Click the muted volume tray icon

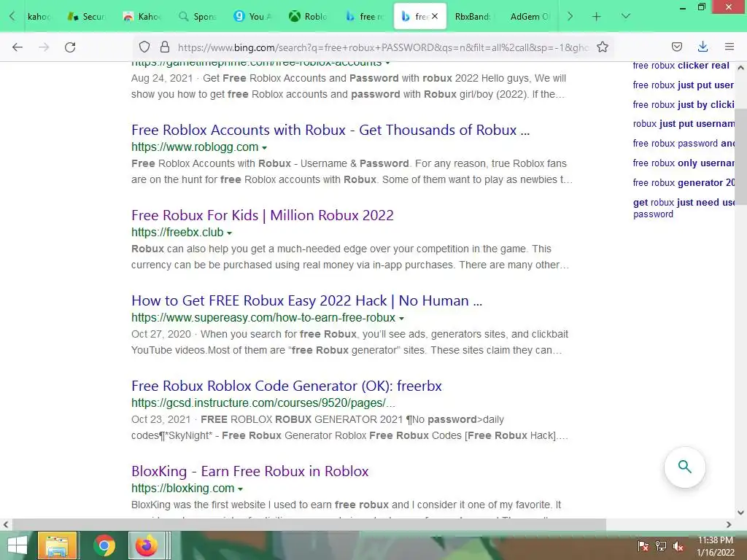click(x=678, y=546)
